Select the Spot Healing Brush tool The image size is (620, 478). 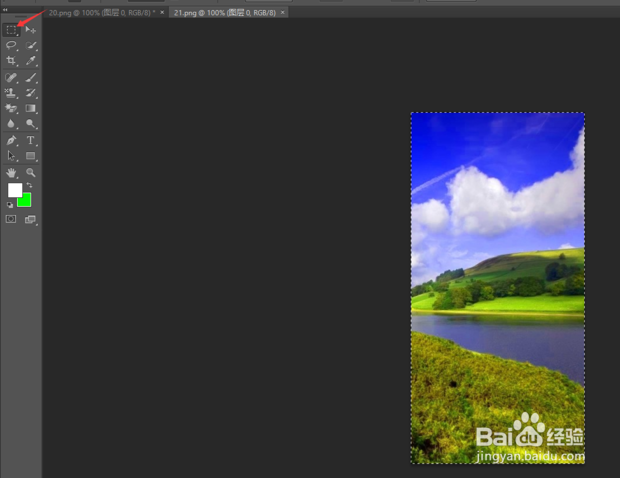pyautogui.click(x=11, y=77)
